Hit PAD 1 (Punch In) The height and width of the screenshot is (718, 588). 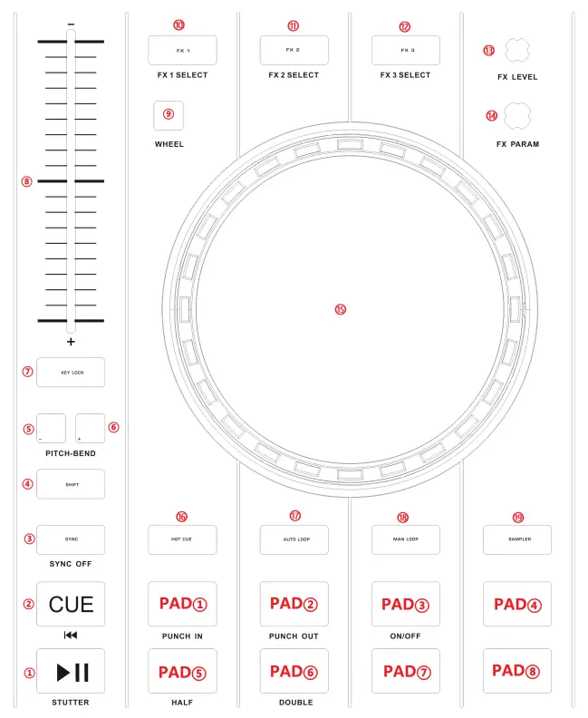coord(182,604)
